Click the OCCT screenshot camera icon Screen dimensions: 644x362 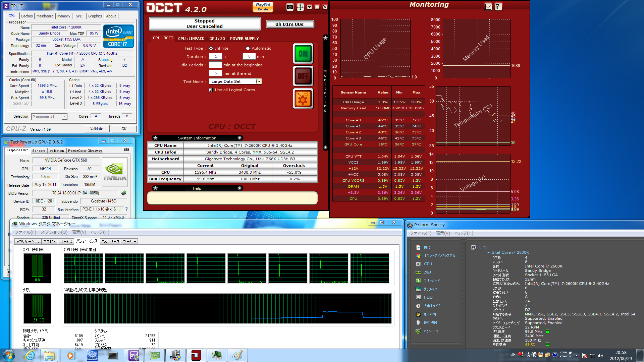click(x=290, y=7)
